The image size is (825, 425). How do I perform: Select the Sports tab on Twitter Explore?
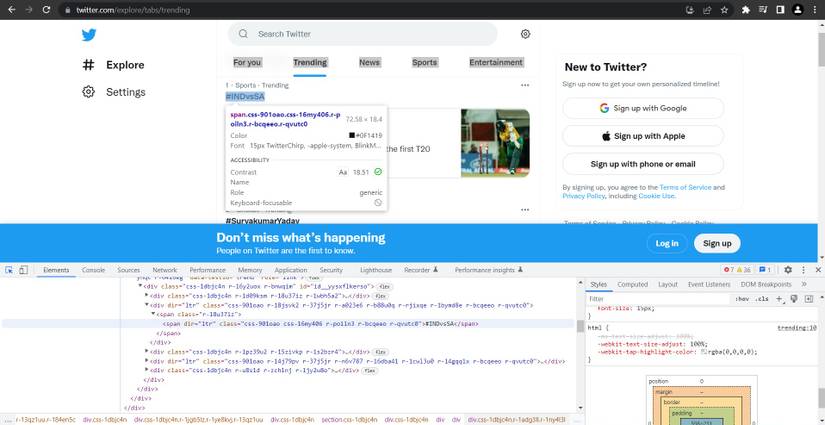click(425, 62)
